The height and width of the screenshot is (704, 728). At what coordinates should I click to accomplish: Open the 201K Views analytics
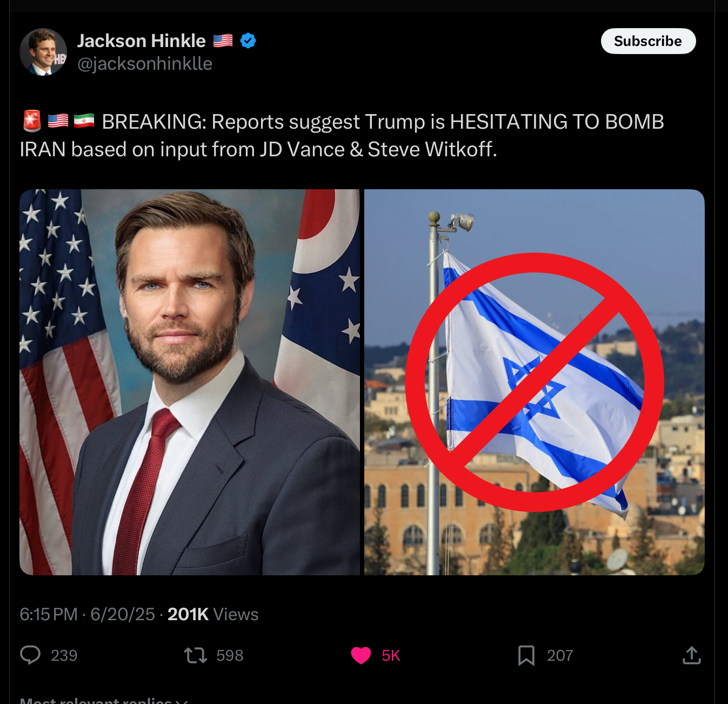(x=213, y=614)
